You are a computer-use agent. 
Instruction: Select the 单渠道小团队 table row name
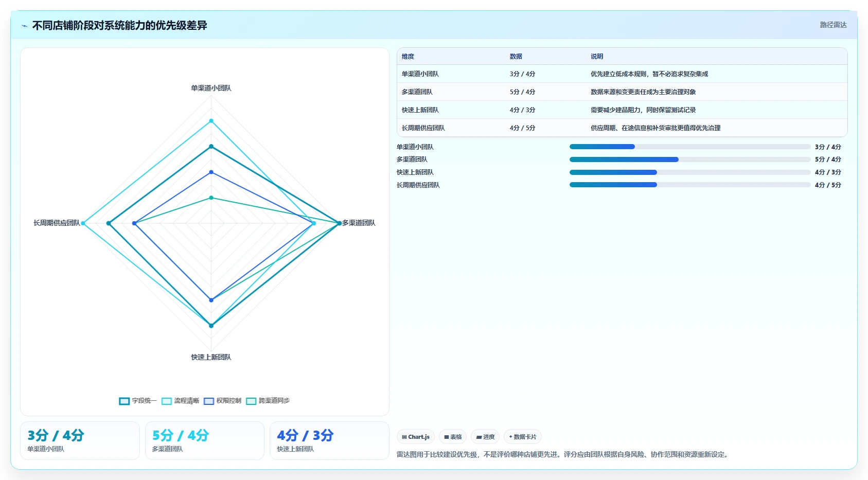point(420,74)
